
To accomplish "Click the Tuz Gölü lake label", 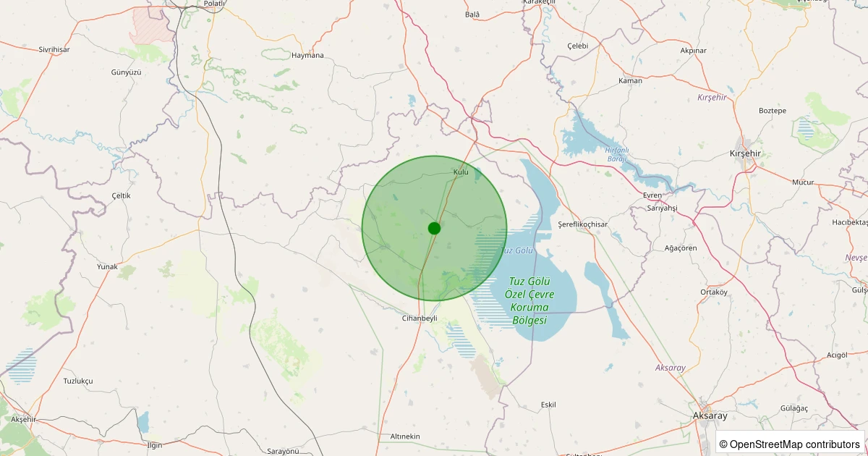I will [x=516, y=250].
